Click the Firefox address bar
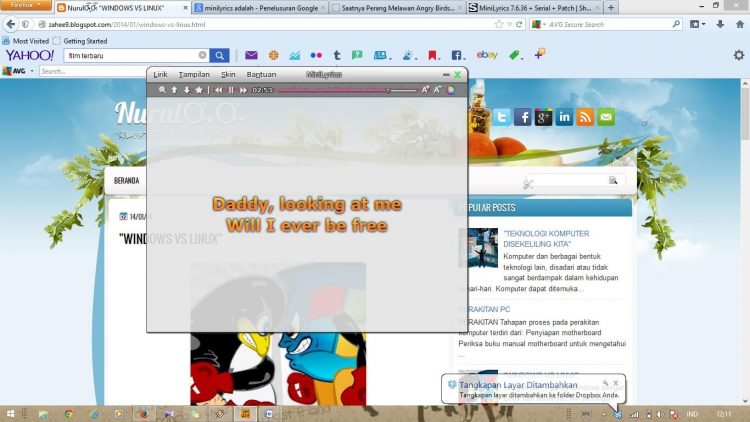Screen dimensions: 750x422 (x=268, y=24)
